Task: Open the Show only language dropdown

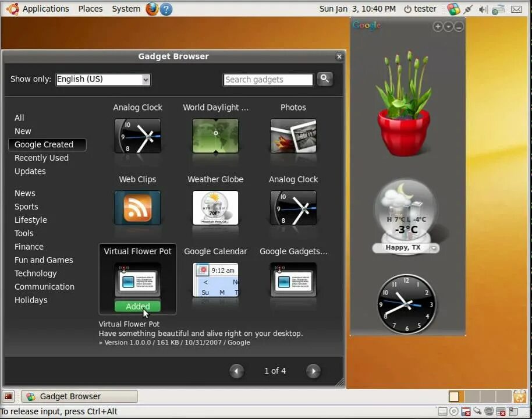Action: coord(103,79)
